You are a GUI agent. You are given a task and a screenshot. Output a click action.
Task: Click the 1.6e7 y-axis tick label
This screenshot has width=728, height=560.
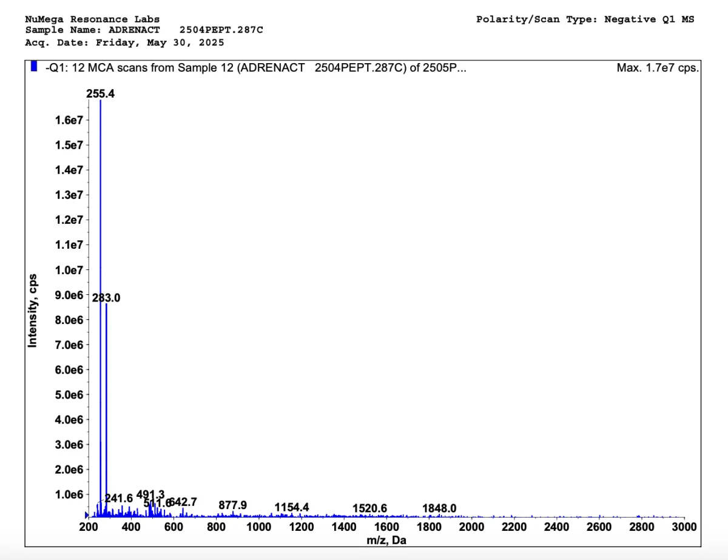pos(69,120)
